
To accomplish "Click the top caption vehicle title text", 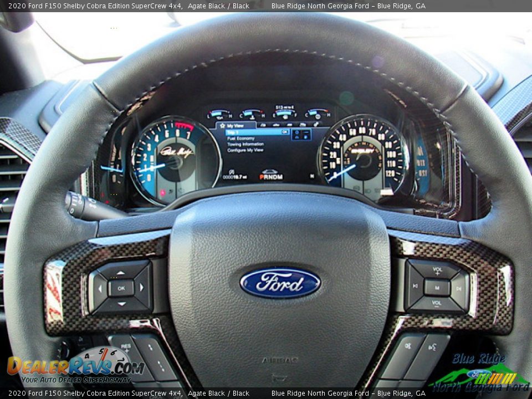I will click(x=129, y=6).
